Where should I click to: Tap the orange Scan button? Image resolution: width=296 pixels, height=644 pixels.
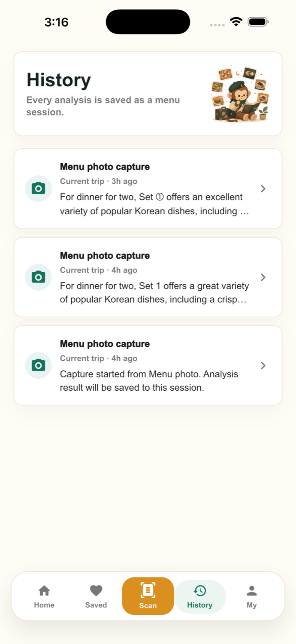click(x=148, y=596)
